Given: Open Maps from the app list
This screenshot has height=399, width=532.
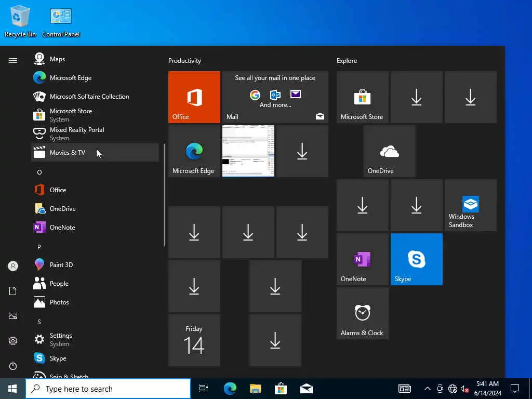Looking at the screenshot, I should pos(95,59).
